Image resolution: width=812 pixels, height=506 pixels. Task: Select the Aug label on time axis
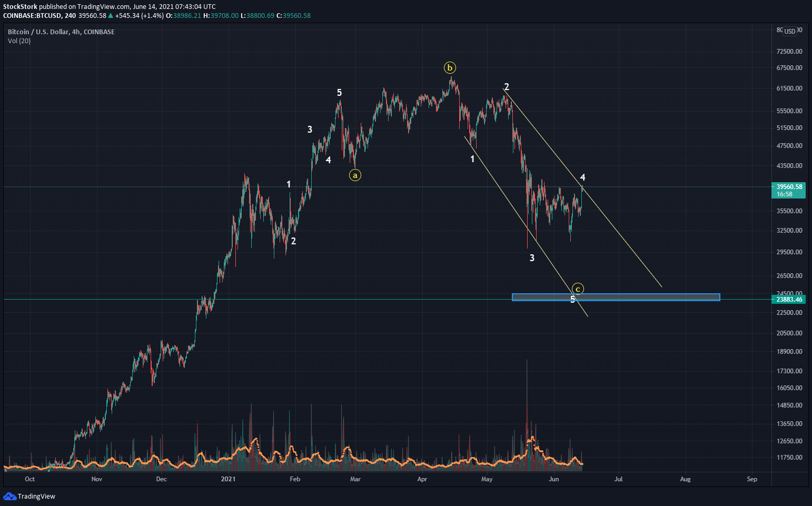click(685, 479)
